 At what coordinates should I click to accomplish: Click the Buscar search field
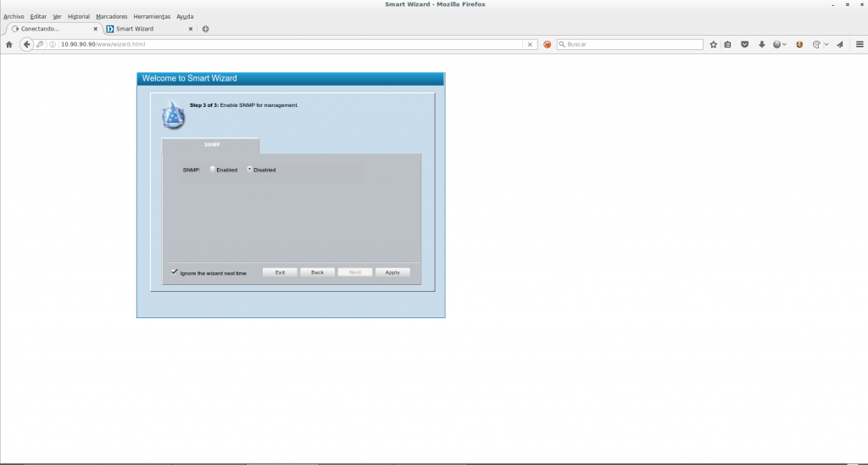[632, 44]
